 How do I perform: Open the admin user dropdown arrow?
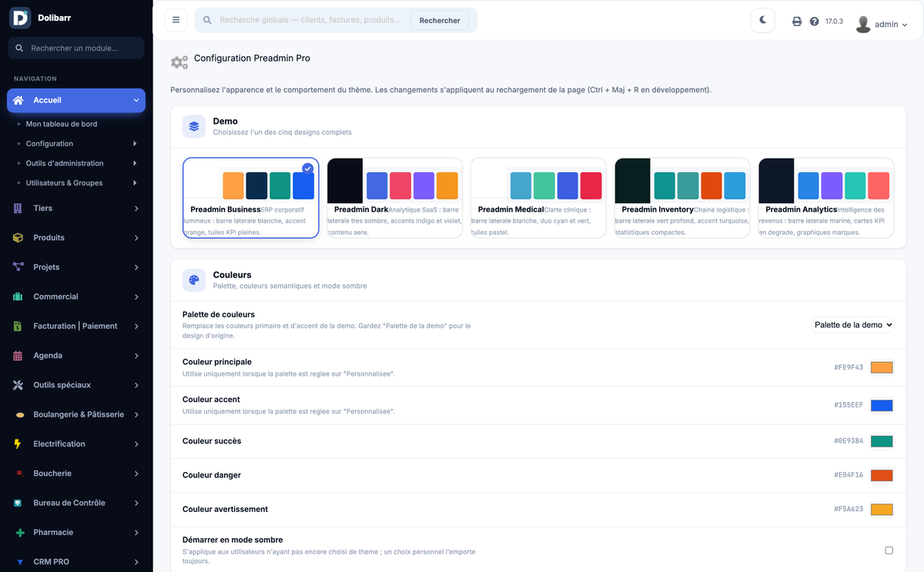click(x=905, y=25)
